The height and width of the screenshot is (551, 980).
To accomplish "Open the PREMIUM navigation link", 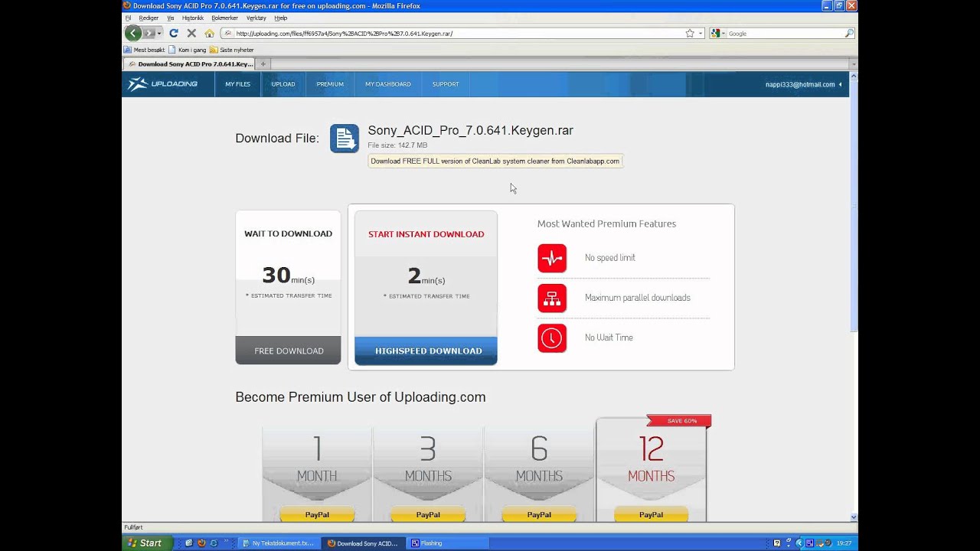I will point(330,84).
